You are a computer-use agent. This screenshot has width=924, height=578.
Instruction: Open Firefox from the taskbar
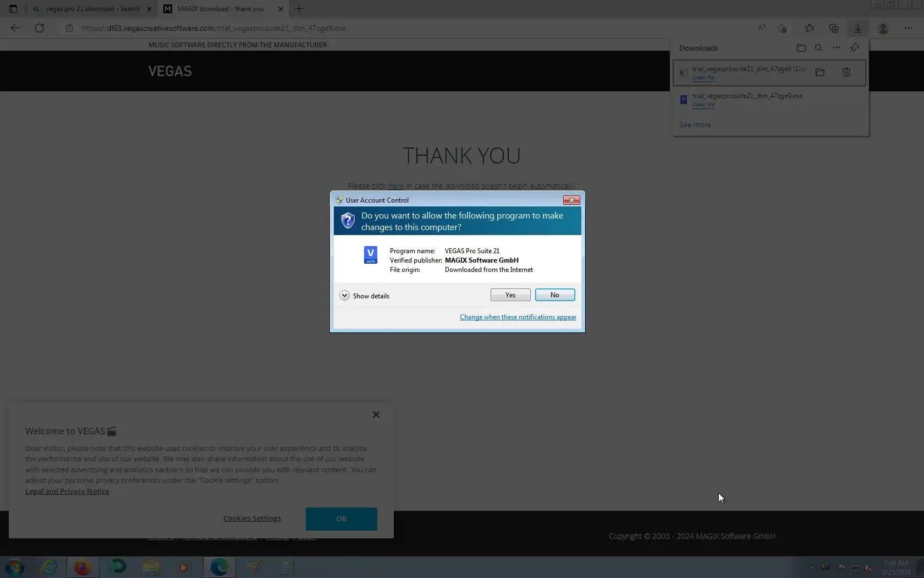82,567
